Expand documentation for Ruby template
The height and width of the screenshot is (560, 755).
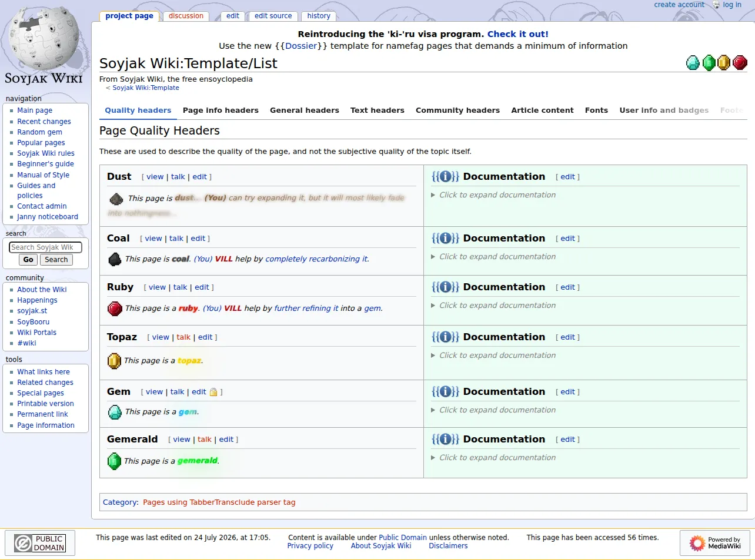click(493, 306)
